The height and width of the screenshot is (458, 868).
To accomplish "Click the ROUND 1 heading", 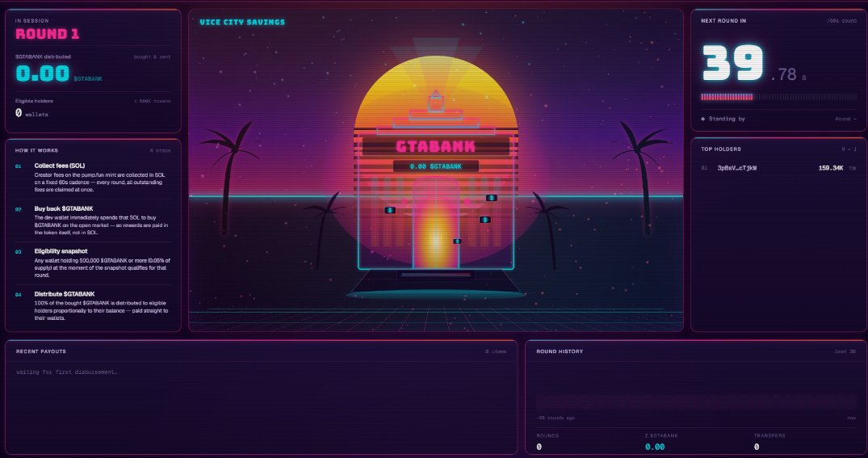I will (47, 35).
